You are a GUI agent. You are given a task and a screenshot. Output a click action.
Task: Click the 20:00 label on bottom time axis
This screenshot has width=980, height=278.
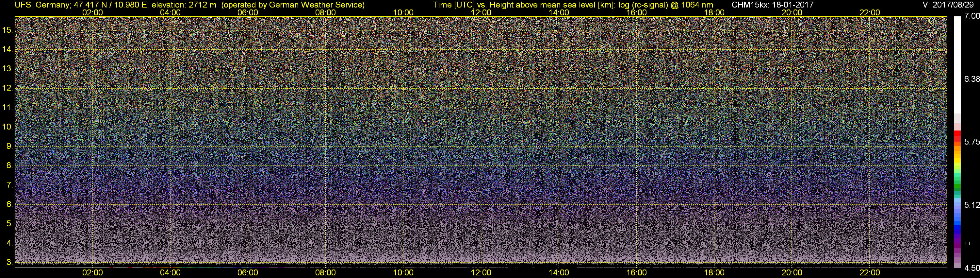tap(792, 273)
